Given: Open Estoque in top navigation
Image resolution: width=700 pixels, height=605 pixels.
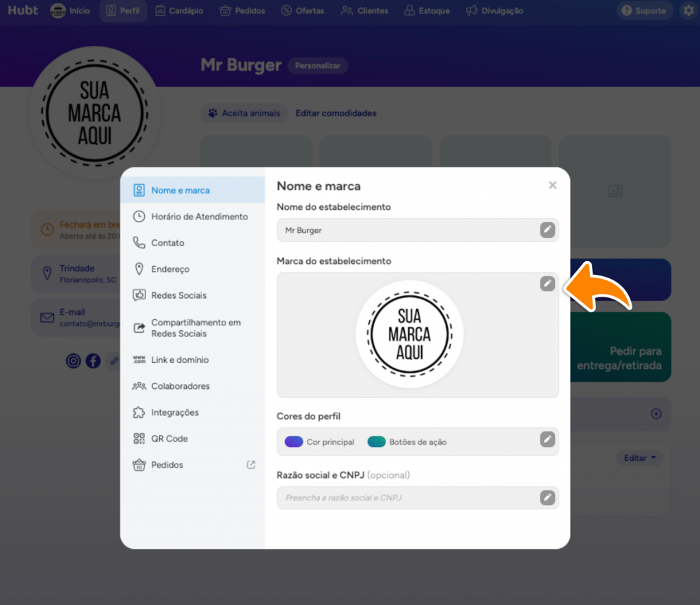Looking at the screenshot, I should tap(427, 11).
